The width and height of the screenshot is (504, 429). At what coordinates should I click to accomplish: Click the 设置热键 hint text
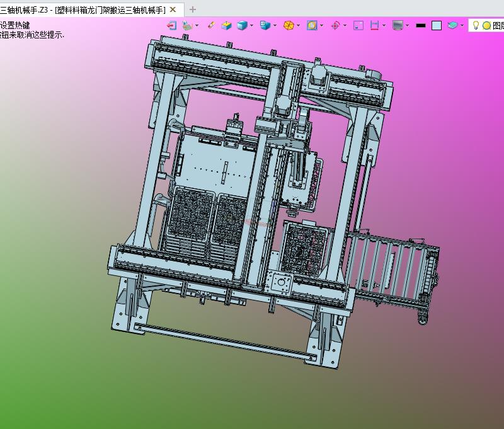pyautogui.click(x=15, y=25)
